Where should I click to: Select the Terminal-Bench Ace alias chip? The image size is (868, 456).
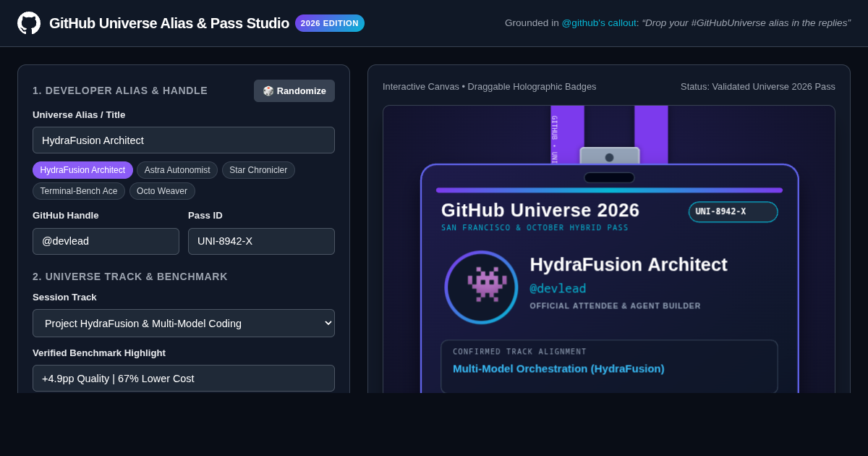pyautogui.click(x=79, y=191)
